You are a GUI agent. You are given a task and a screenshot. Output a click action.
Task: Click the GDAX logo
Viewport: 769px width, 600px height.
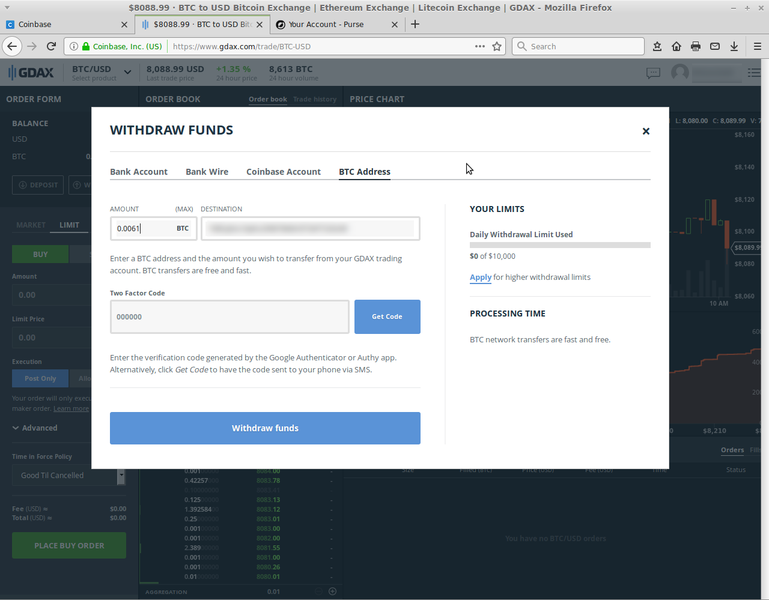point(31,73)
